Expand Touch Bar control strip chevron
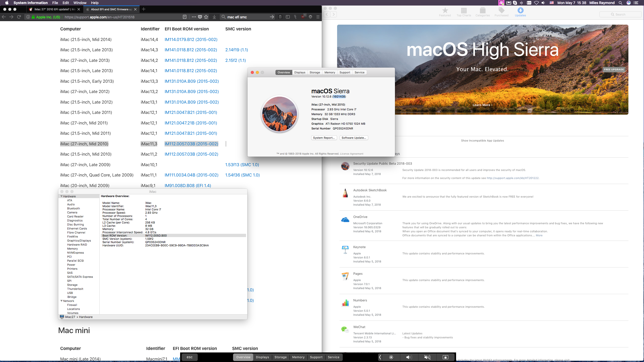644x362 pixels. tap(380, 357)
